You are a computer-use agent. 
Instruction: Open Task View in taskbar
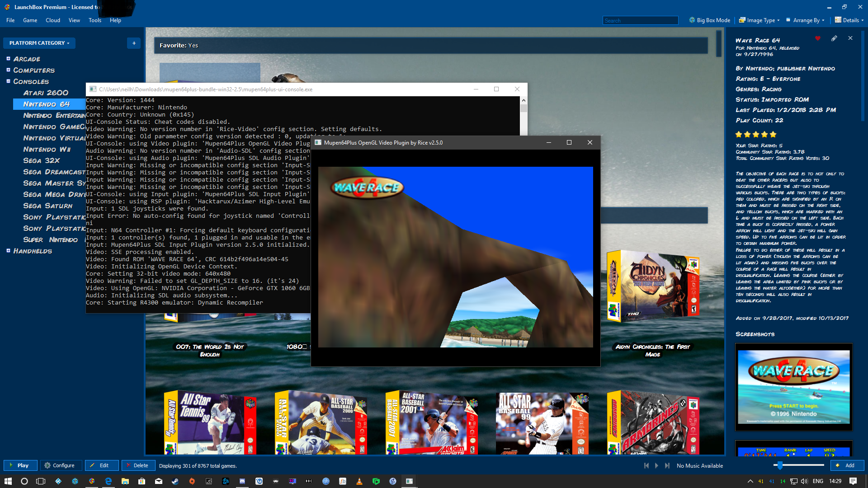pos(41,481)
